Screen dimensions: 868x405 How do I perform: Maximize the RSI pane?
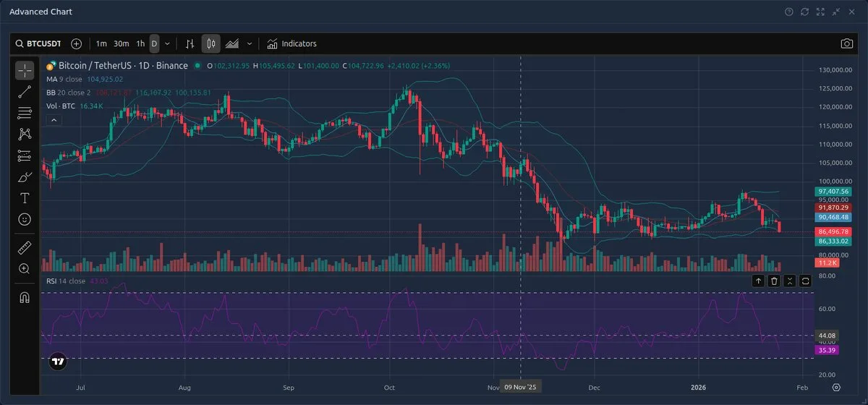pos(806,281)
